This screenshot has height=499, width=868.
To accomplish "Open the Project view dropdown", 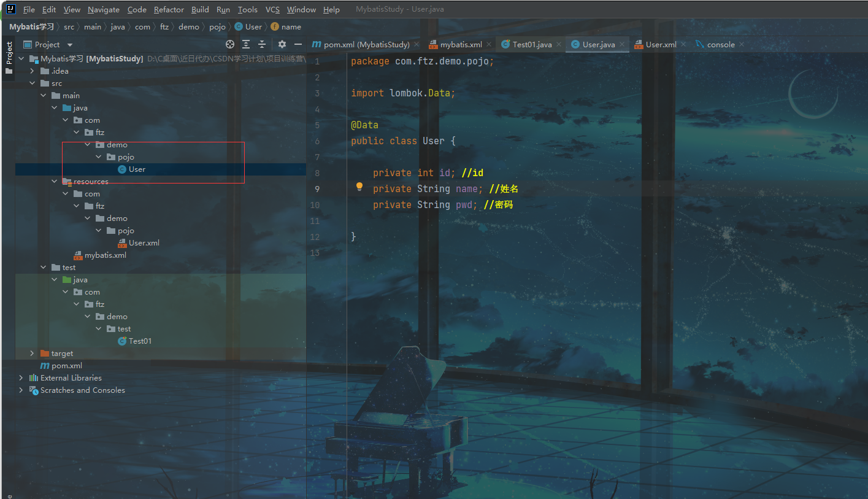I will 69,44.
